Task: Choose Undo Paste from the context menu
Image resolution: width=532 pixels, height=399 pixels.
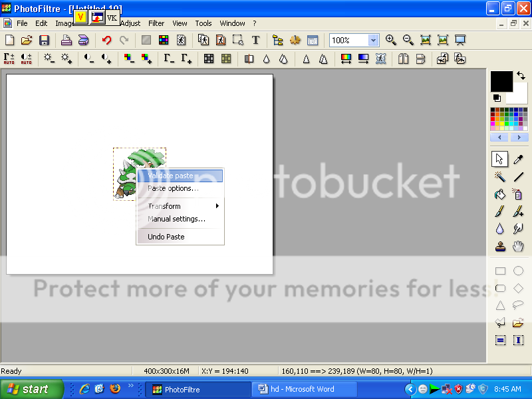Action: pos(180,237)
